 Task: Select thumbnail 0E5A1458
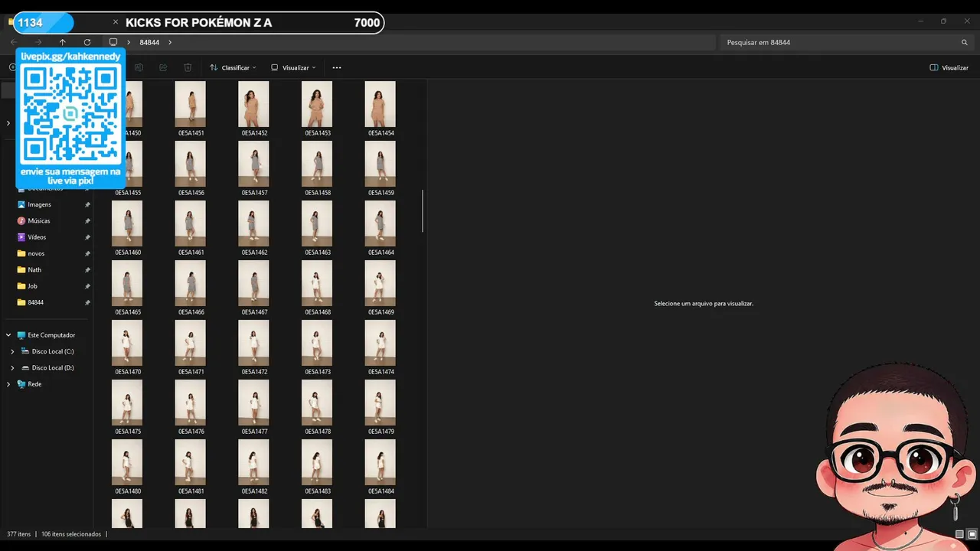point(317,164)
